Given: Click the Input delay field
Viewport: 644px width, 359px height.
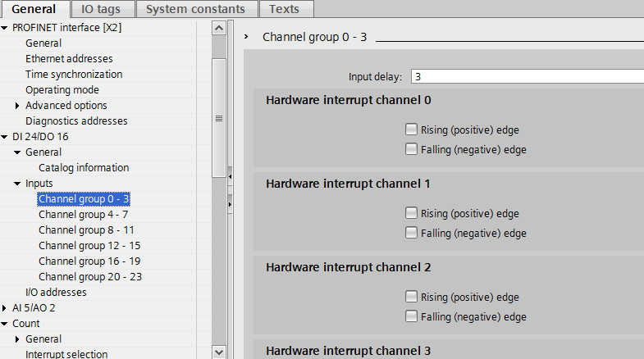Looking at the screenshot, I should click(x=525, y=77).
